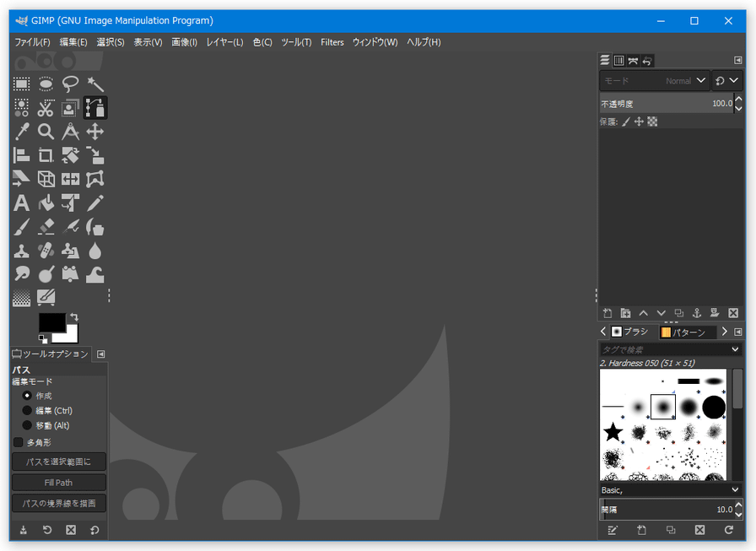Viewport: 756px width, 551px height.
Task: Open the brush tag filter dropdown
Action: tap(735, 349)
